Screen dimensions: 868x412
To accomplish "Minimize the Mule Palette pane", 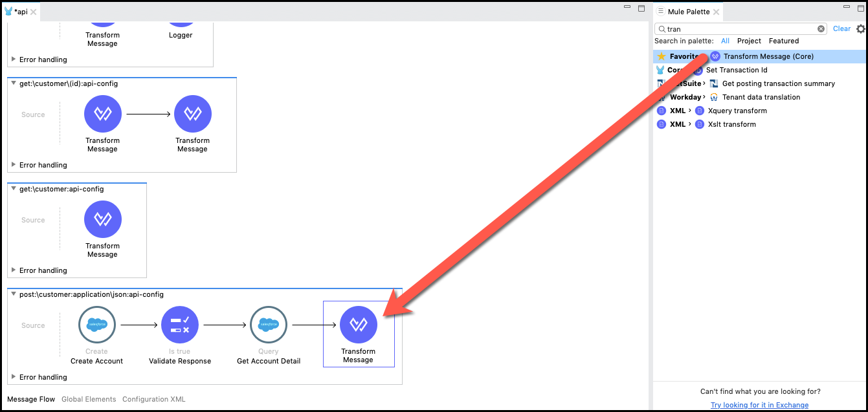I will 847,8.
